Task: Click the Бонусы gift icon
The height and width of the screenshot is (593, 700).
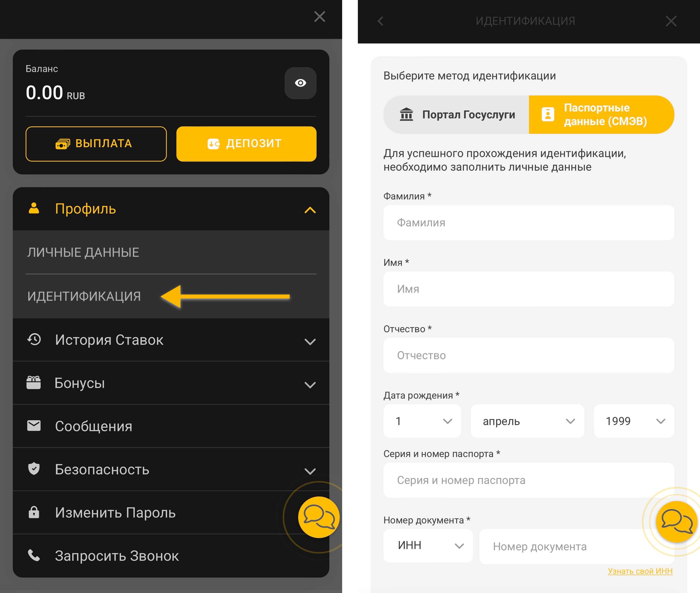Action: pos(34,383)
